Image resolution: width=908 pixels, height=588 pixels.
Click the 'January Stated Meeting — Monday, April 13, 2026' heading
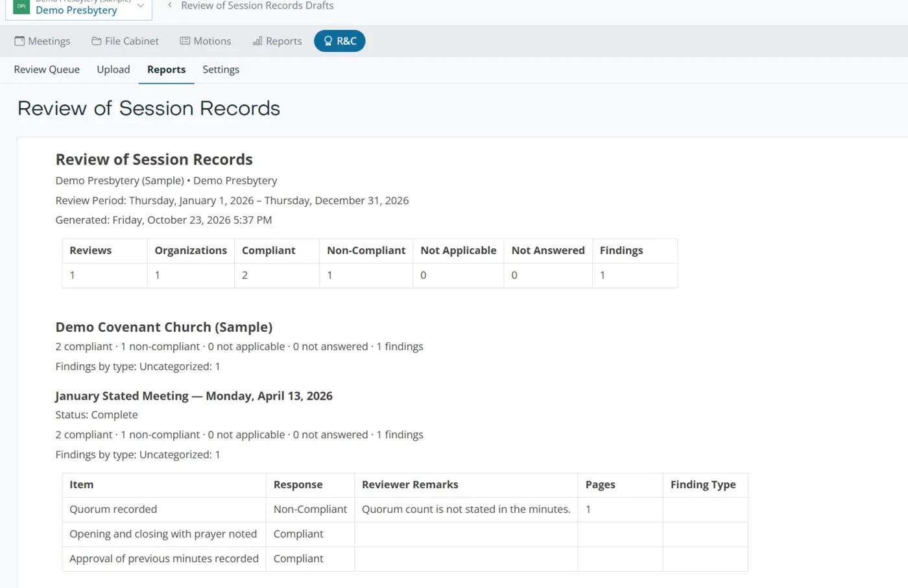194,395
